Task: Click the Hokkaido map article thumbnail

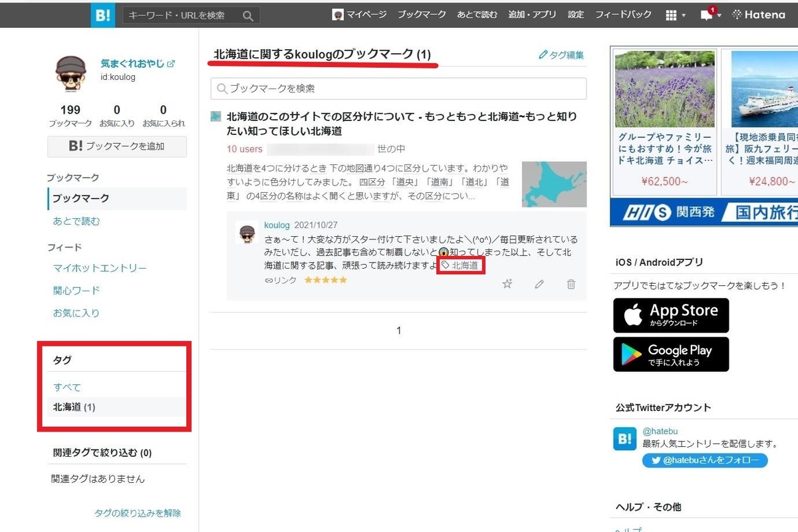Action: pos(554,184)
